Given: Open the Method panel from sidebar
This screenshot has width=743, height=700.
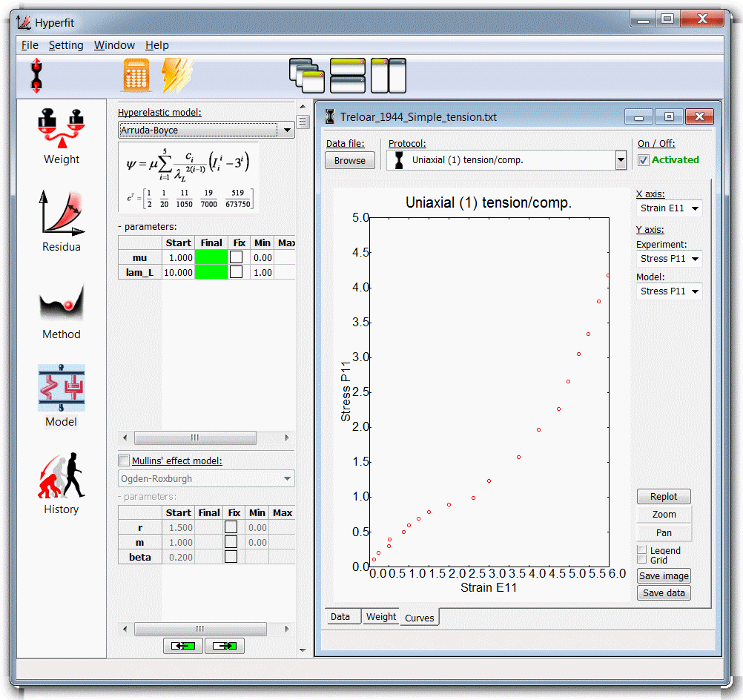Looking at the screenshot, I should 62,311.
